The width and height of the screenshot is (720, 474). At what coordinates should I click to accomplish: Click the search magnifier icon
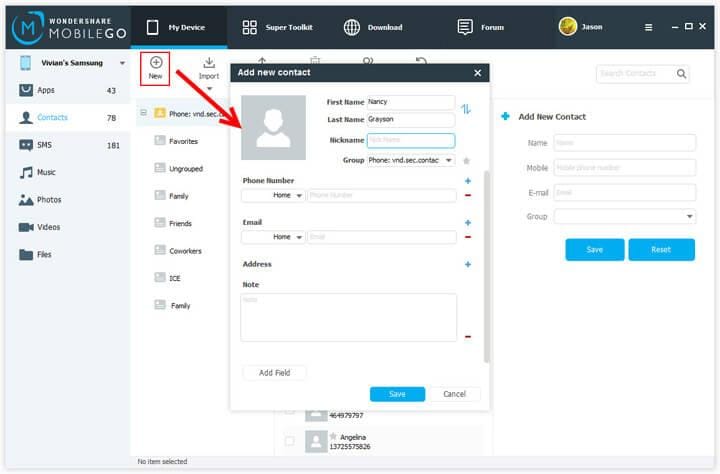[681, 73]
